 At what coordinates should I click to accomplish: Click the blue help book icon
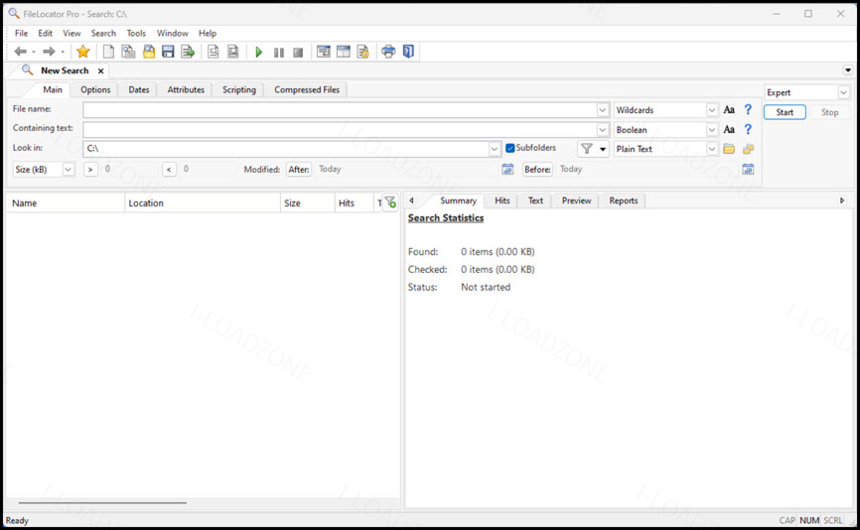coord(409,52)
